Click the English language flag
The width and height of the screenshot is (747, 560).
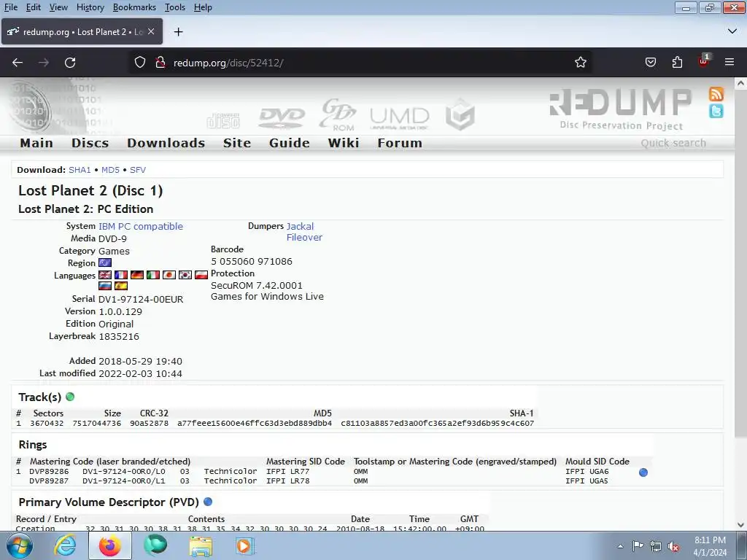105,275
